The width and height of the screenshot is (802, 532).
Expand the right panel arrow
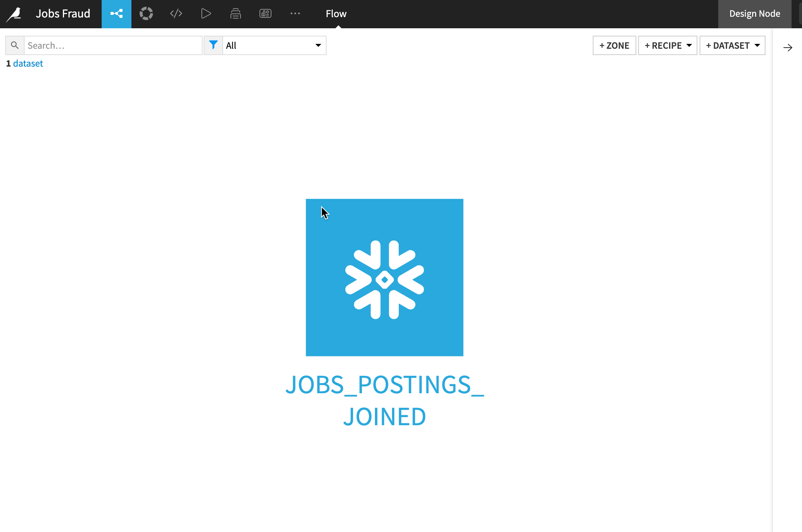[x=787, y=48]
